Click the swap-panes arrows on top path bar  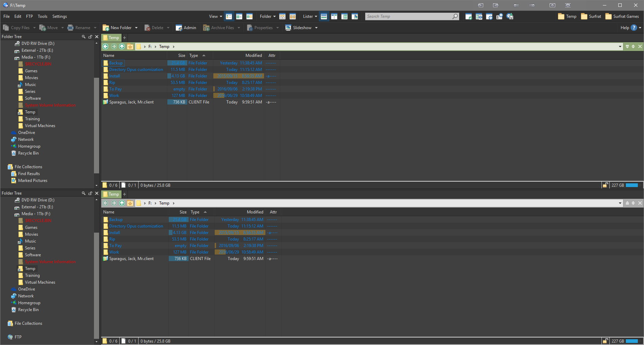point(633,47)
